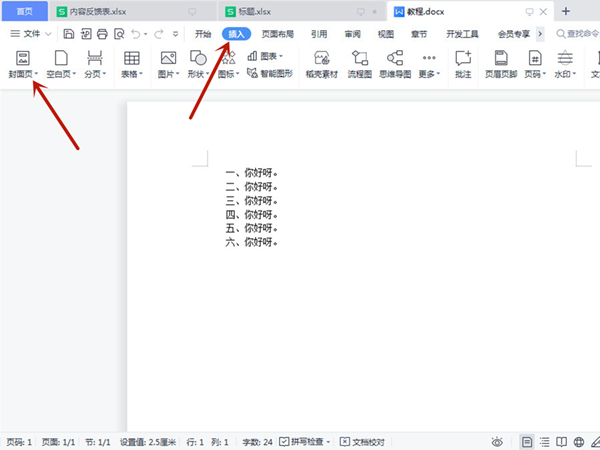The height and width of the screenshot is (450, 600).
Task: Insert a chart with 图表
Action: tap(264, 56)
